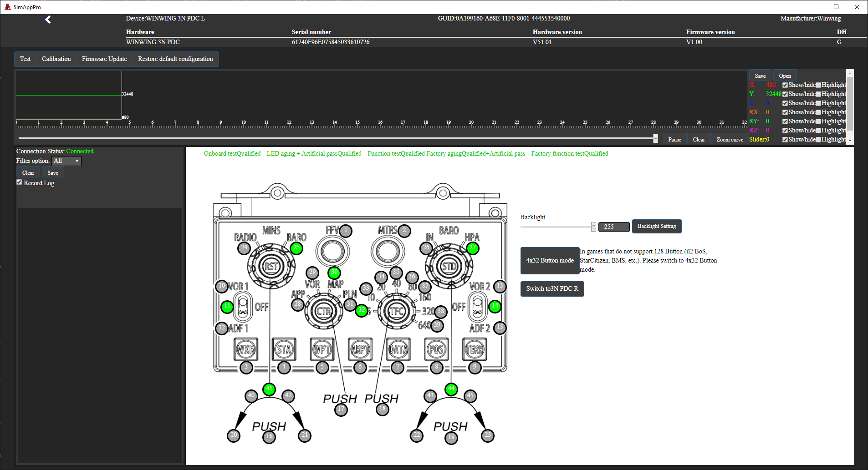
Task: Click the RST knob on panel diagram
Action: pyautogui.click(x=271, y=267)
